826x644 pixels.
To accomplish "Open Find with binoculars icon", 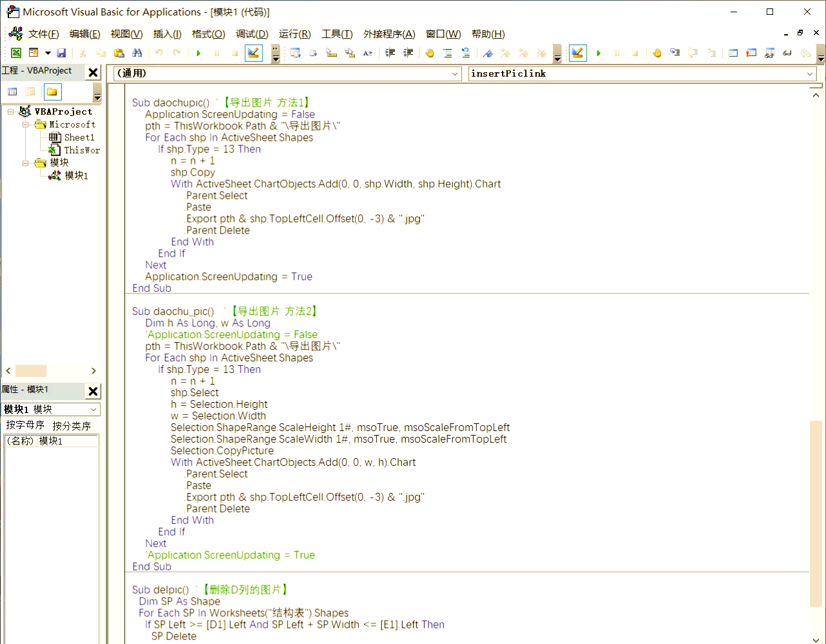I will 137,53.
